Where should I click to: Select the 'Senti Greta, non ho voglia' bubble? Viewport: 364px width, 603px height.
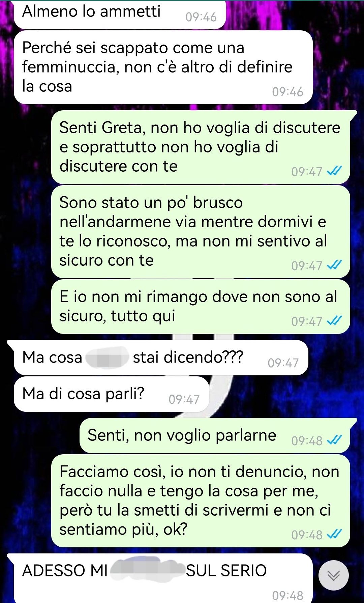click(201, 147)
